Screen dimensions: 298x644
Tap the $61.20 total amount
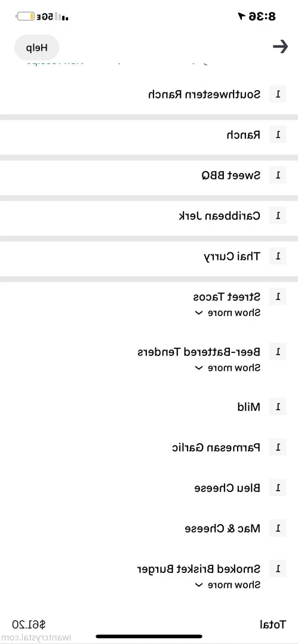(29, 625)
